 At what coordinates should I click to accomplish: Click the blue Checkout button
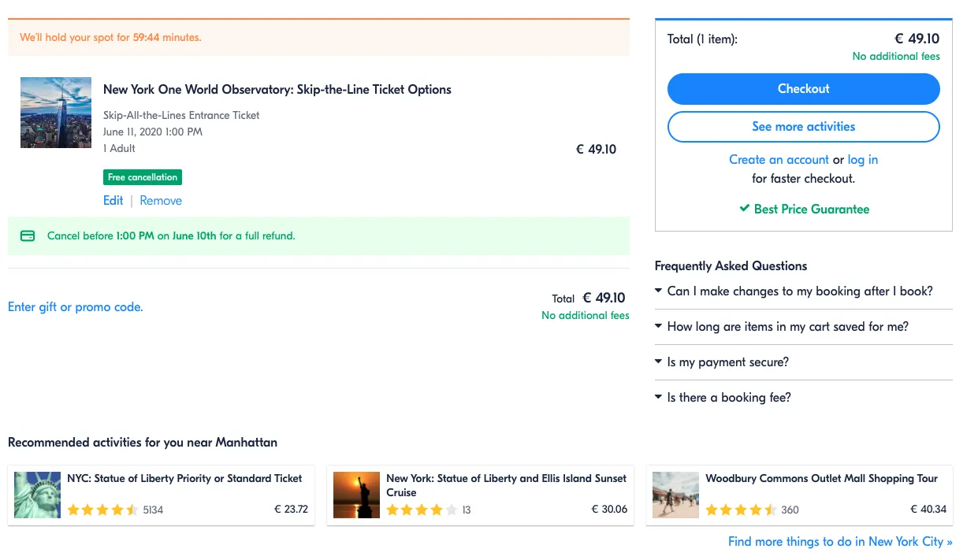[803, 89]
